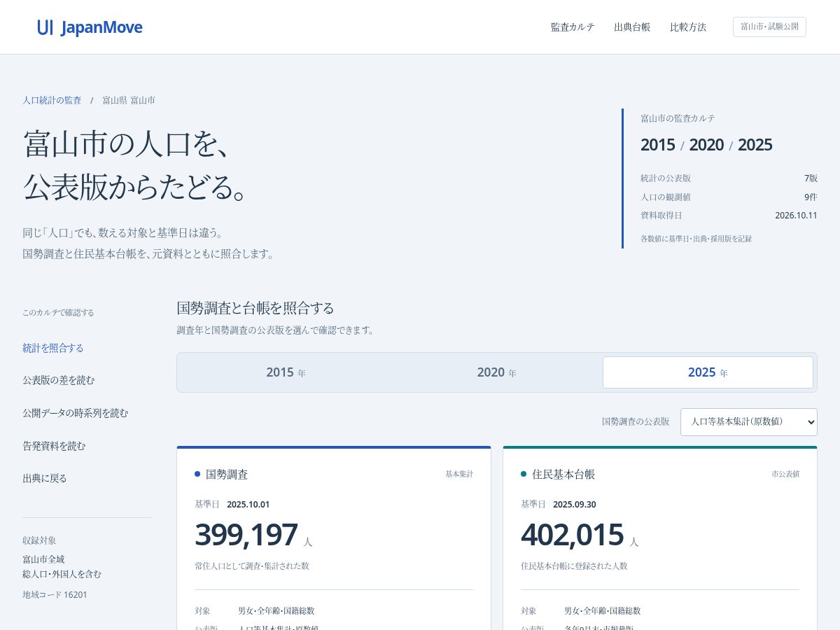The width and height of the screenshot is (840, 630).
Task: Click the 2015 / 2020 / 2025 heading
Action: (706, 145)
